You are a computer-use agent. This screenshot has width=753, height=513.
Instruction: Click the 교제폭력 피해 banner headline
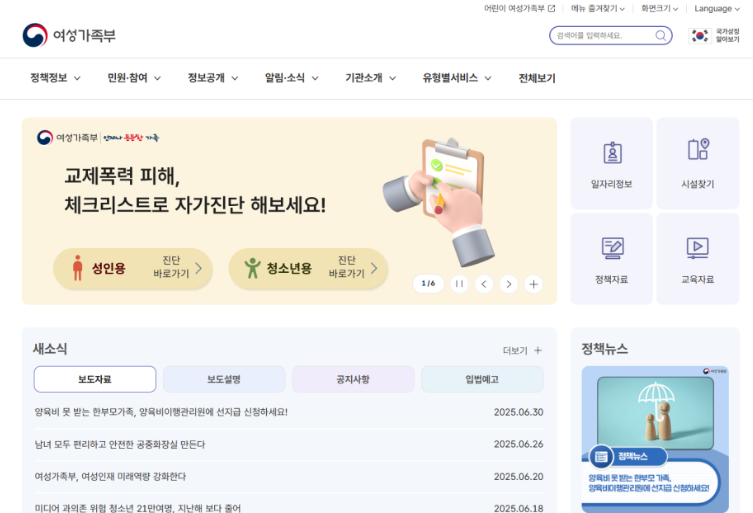point(195,191)
